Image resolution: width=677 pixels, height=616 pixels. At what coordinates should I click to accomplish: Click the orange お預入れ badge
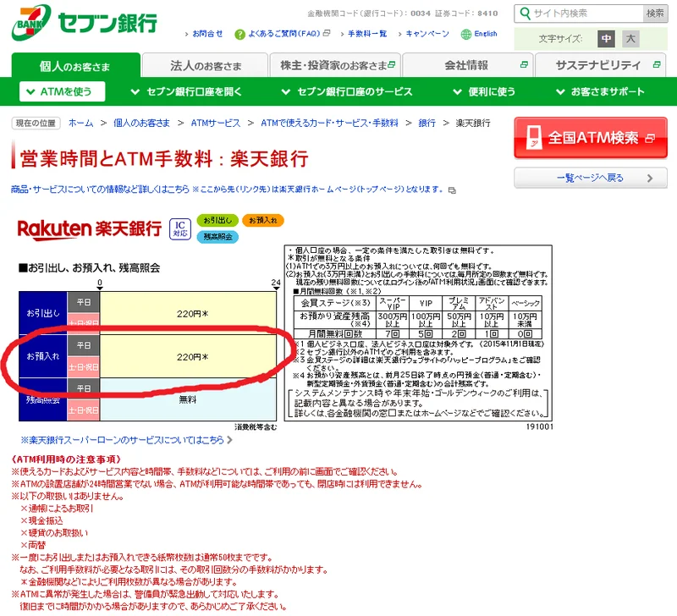coord(263,221)
